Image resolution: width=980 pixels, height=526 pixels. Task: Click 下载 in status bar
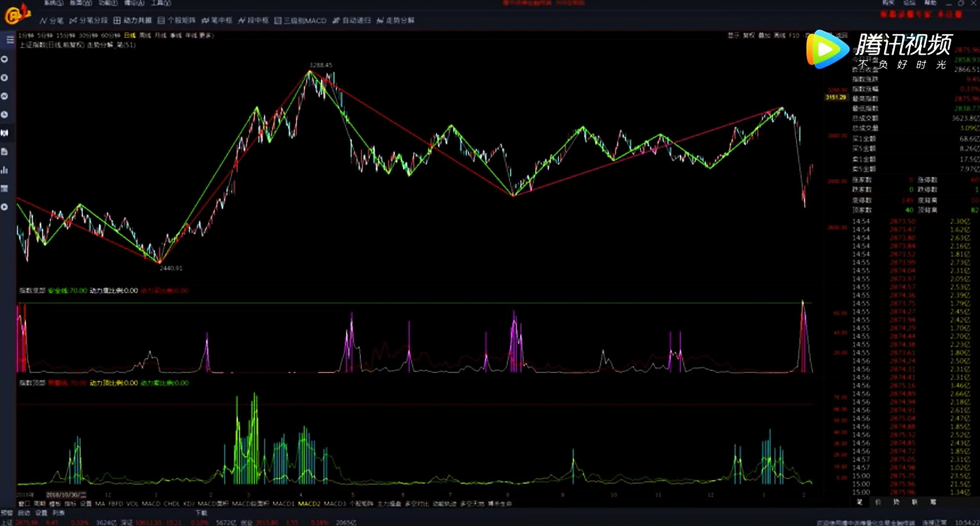tap(201, 513)
